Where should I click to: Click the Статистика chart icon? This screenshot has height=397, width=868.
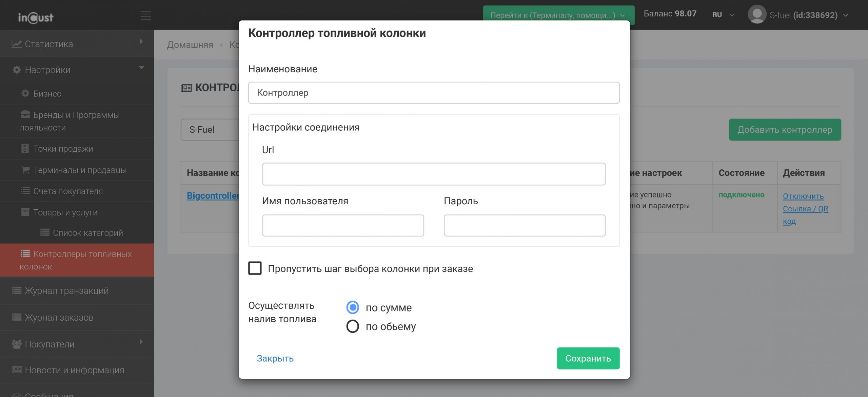point(17,44)
